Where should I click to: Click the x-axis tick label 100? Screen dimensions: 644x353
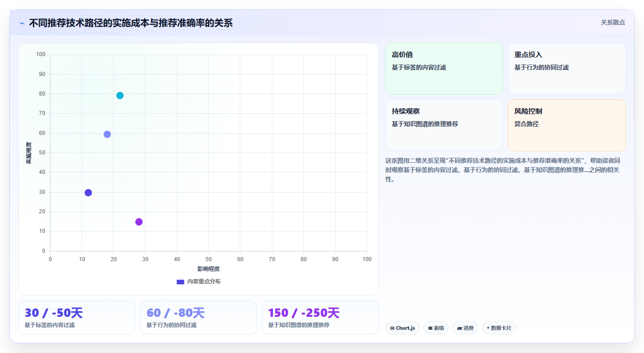367,259
